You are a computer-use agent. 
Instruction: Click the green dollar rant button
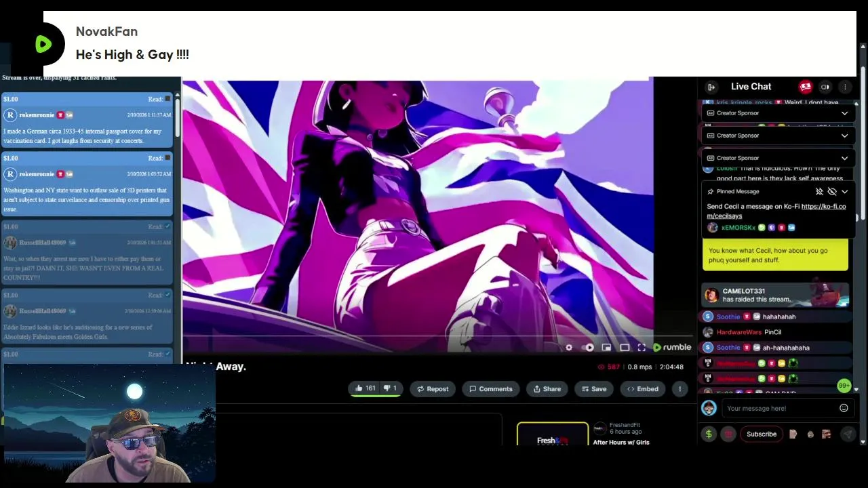(709, 434)
